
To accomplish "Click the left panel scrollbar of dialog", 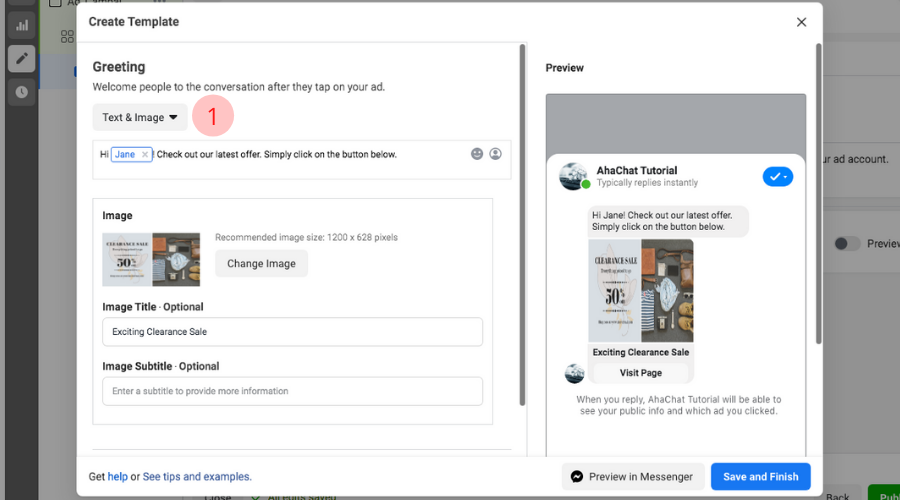I will point(522,225).
